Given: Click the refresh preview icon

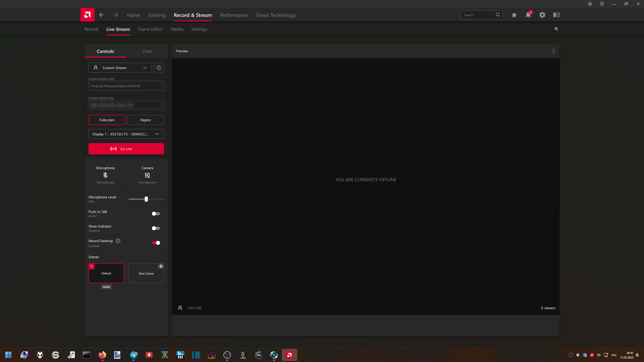Looking at the screenshot, I should (553, 51).
